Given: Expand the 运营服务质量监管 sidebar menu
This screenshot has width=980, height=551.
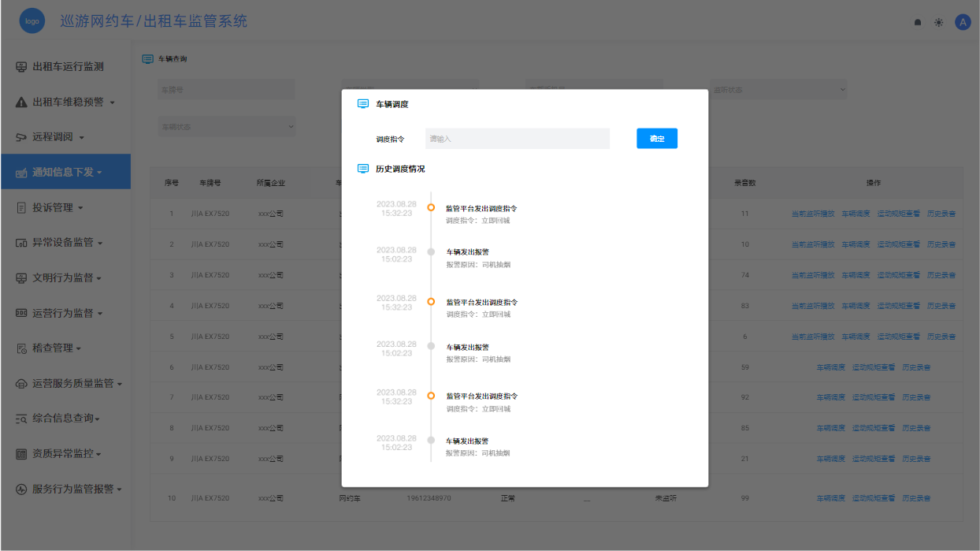Looking at the screenshot, I should coord(76,384).
